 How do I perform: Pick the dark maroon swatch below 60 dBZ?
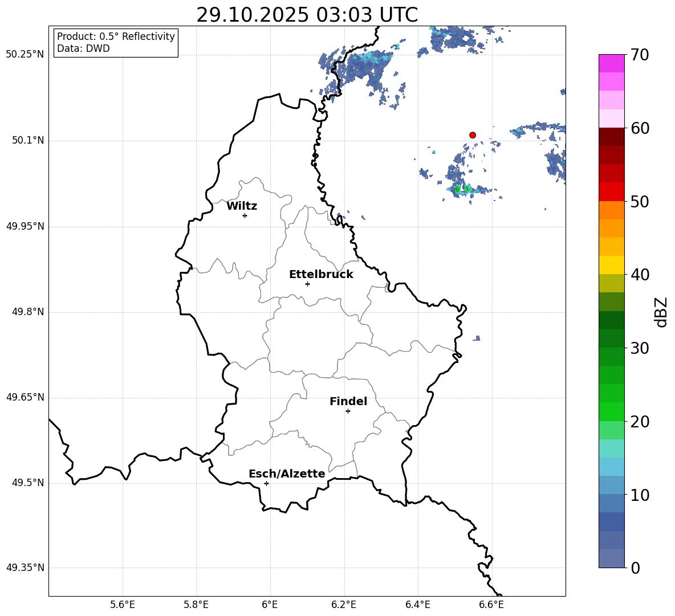611,137
